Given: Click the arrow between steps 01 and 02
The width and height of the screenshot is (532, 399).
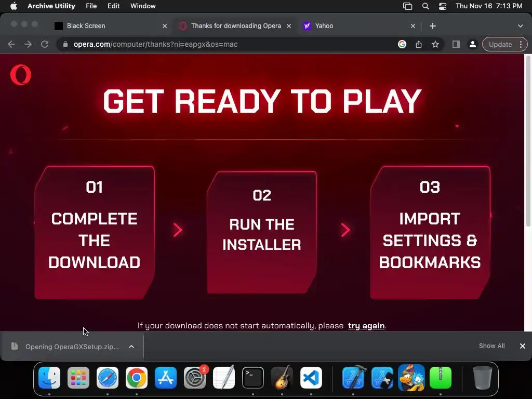Looking at the screenshot, I should [178, 230].
